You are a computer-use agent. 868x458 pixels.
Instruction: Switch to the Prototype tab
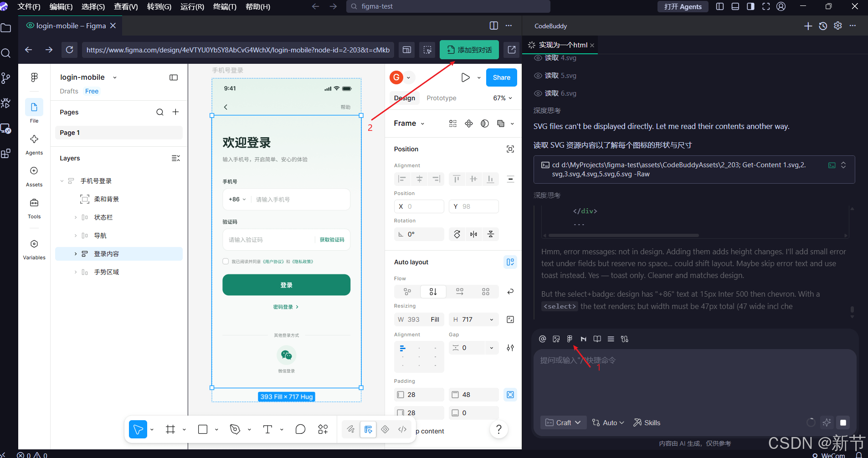click(x=442, y=98)
